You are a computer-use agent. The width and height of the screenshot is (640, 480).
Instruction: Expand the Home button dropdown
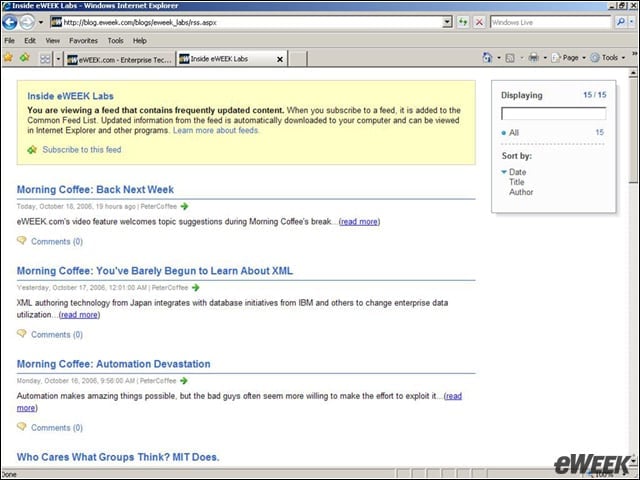[499, 58]
